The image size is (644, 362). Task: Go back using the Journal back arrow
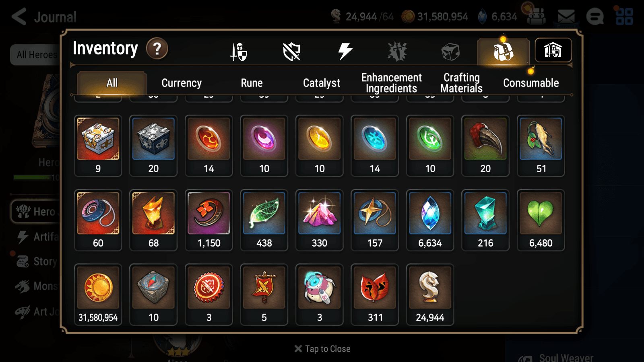pos(19,16)
